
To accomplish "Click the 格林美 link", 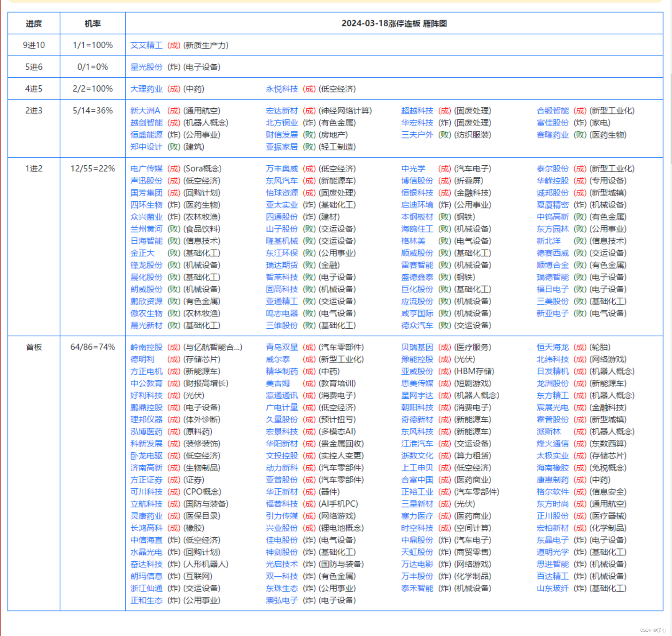I will [413, 241].
